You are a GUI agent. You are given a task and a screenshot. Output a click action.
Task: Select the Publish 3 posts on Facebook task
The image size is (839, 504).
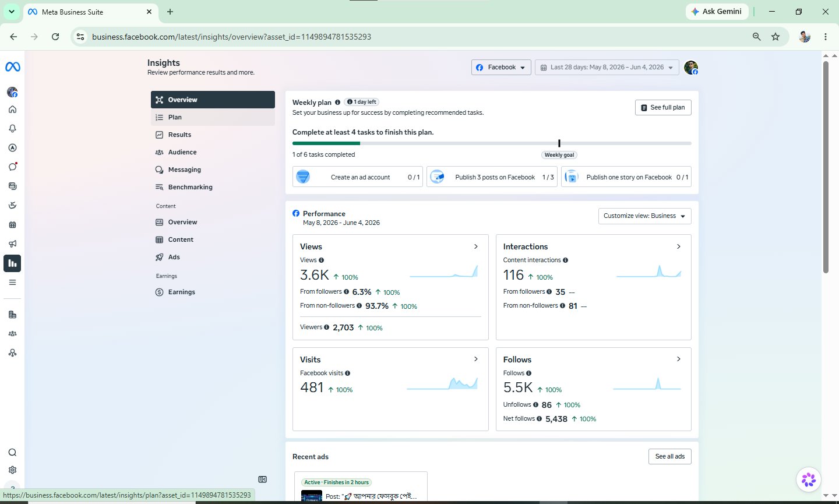click(492, 177)
